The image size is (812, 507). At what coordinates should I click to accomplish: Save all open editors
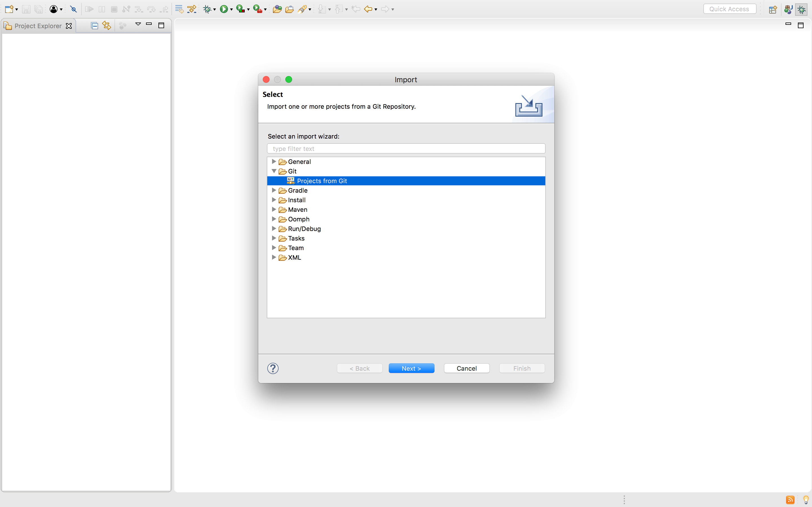point(39,9)
